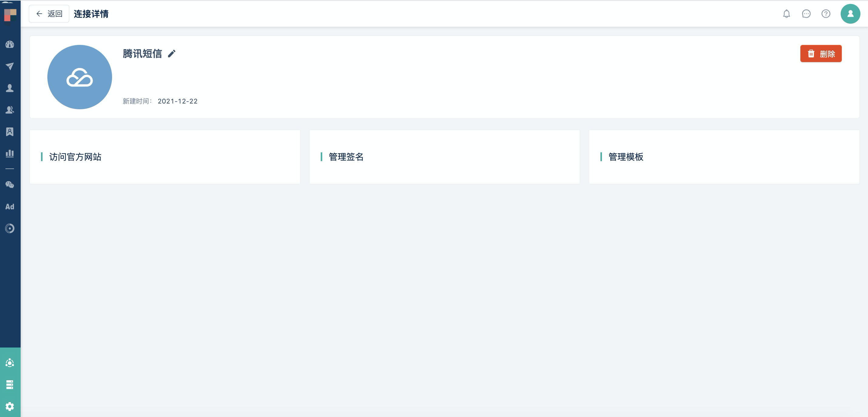Open the 管理签名 card
The width and height of the screenshot is (868, 417).
tap(444, 157)
